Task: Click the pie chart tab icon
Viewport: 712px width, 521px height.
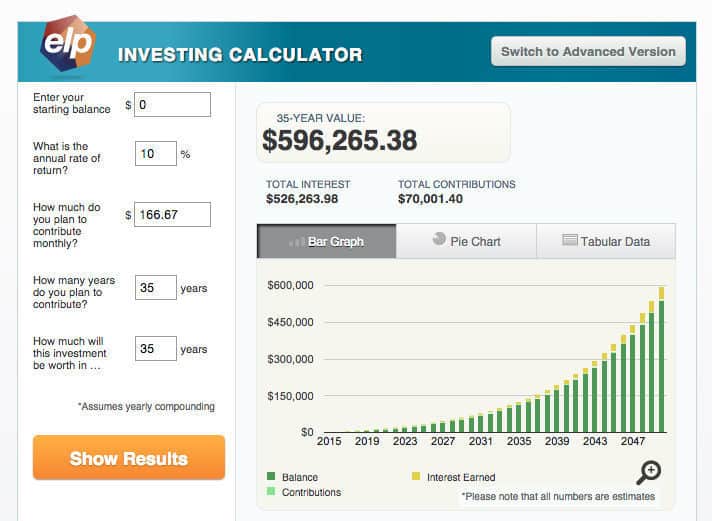Action: coord(439,240)
